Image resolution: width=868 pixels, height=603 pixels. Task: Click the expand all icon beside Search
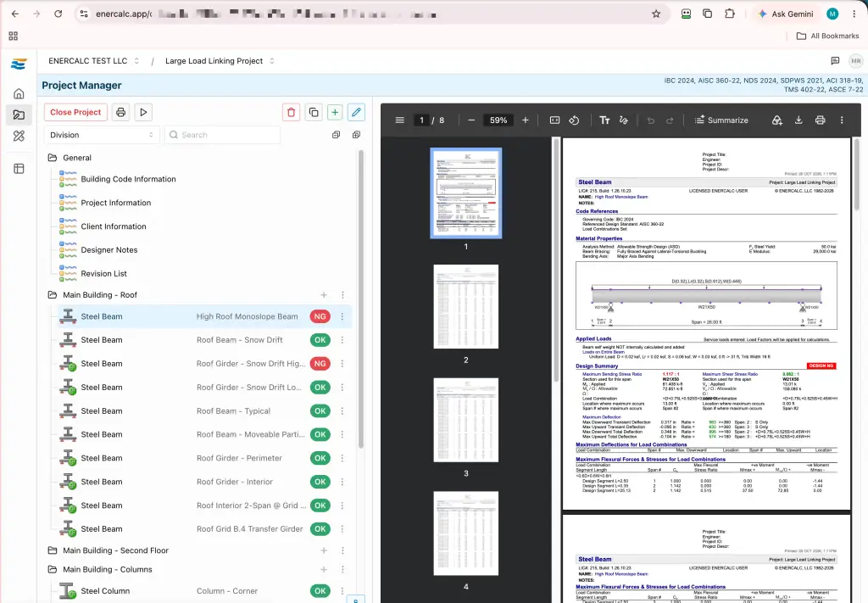pos(357,135)
